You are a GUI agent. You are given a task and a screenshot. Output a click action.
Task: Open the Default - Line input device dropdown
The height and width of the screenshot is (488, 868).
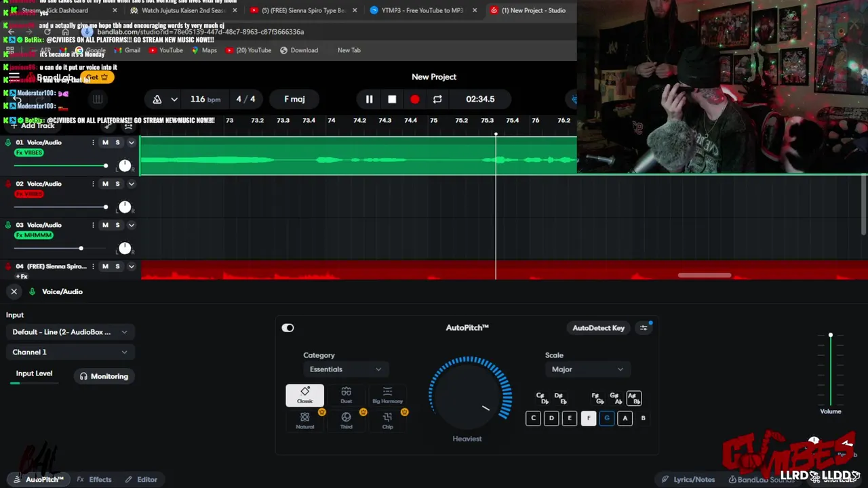tap(71, 332)
